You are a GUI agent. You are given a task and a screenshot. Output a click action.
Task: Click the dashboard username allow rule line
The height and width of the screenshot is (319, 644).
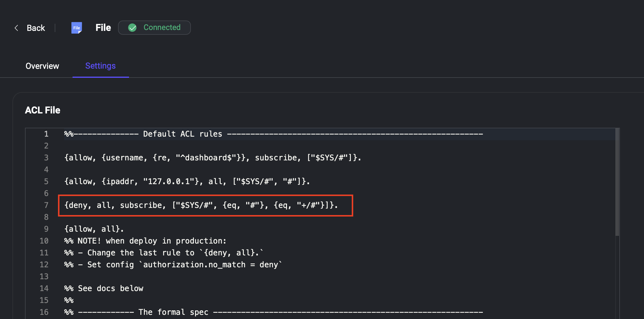coord(213,158)
